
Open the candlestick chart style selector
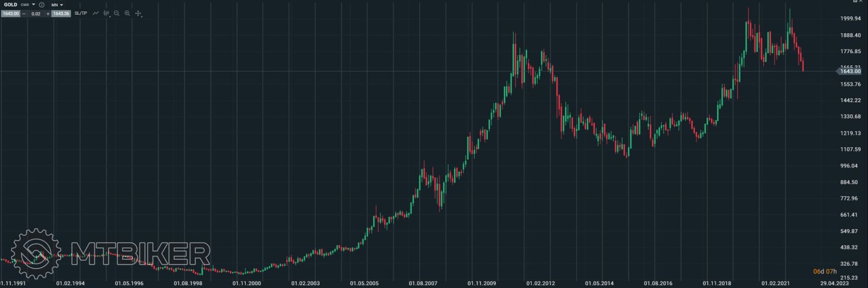pyautogui.click(x=106, y=13)
